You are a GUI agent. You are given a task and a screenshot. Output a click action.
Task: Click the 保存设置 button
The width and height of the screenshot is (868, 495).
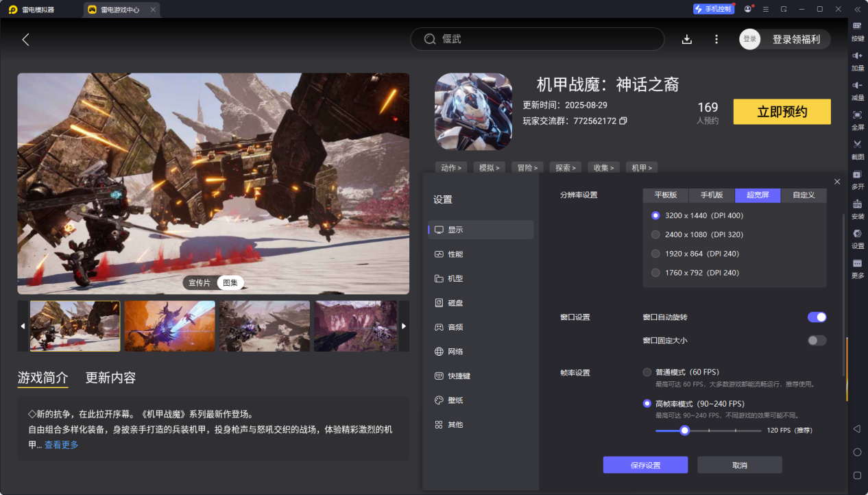click(645, 465)
